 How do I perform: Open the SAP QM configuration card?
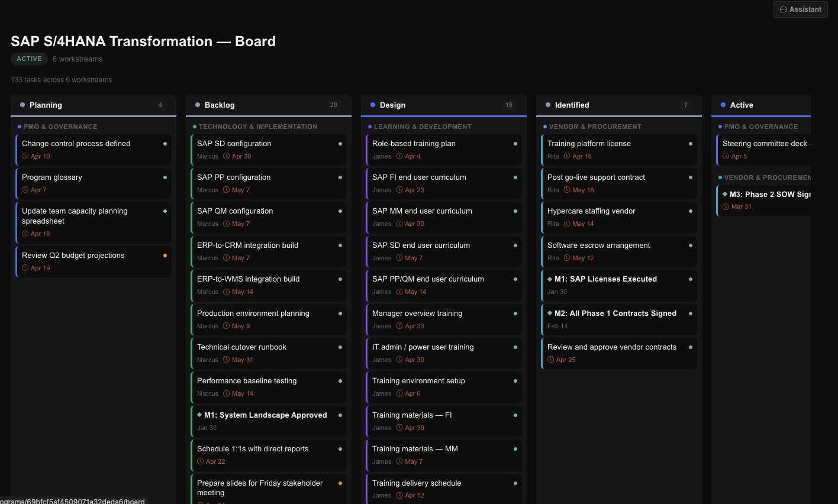coord(269,217)
